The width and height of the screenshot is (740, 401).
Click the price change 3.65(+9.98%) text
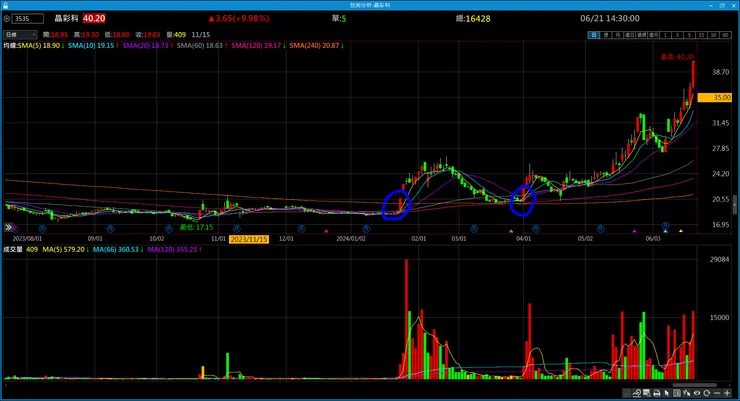pos(239,18)
